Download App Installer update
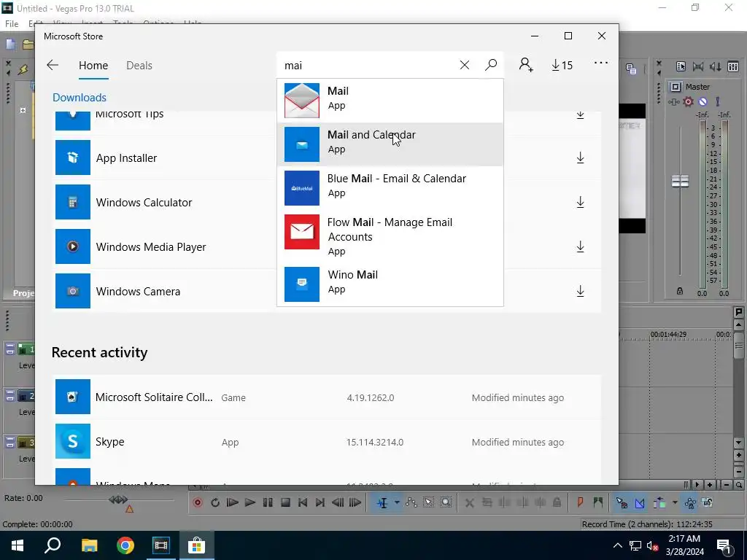Image resolution: width=747 pixels, height=560 pixels. (x=580, y=157)
